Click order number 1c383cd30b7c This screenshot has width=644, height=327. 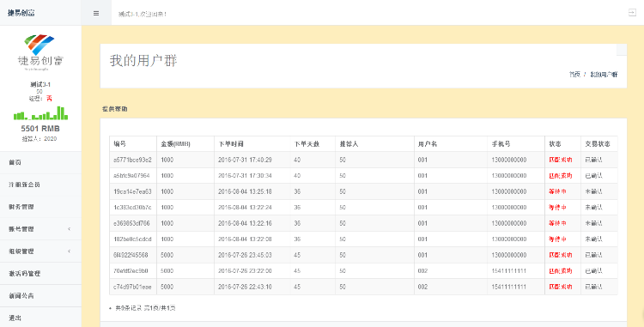[132, 207]
